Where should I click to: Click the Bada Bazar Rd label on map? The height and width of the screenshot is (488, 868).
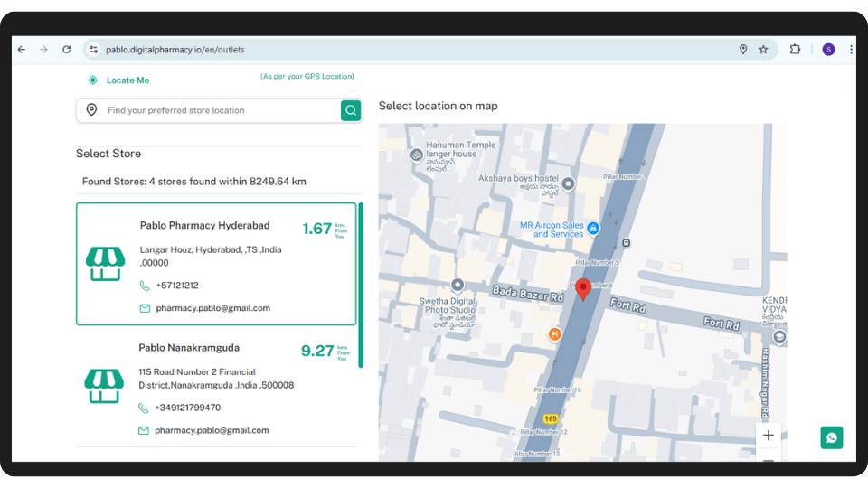527,293
